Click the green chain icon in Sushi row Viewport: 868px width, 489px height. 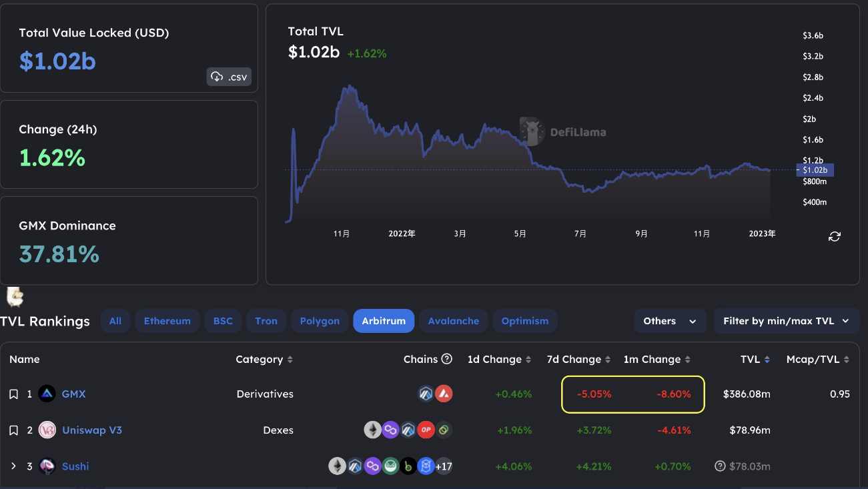point(390,466)
